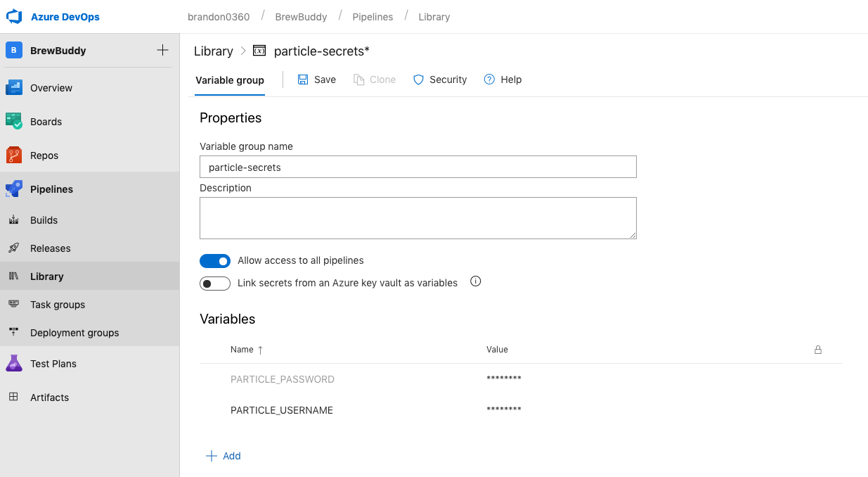Image resolution: width=868 pixels, height=477 pixels.
Task: Select the PARTICLE_USERNAME variable name
Action: coord(282,410)
